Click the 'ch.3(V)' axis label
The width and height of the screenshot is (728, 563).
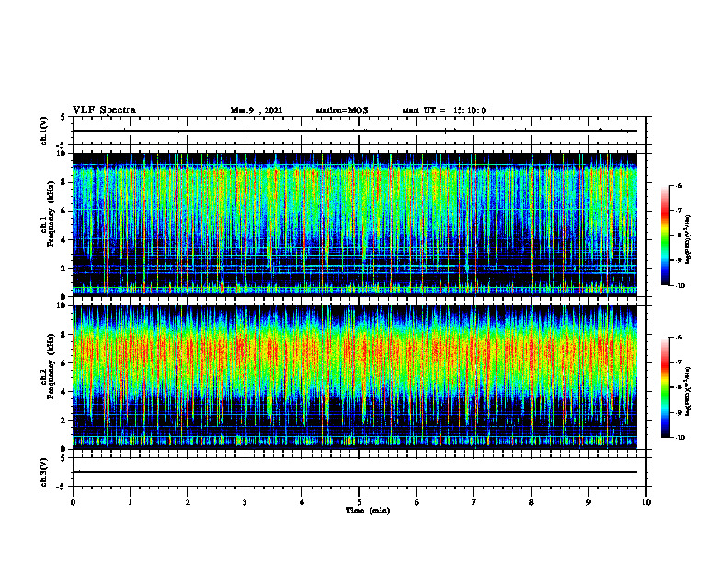point(43,473)
